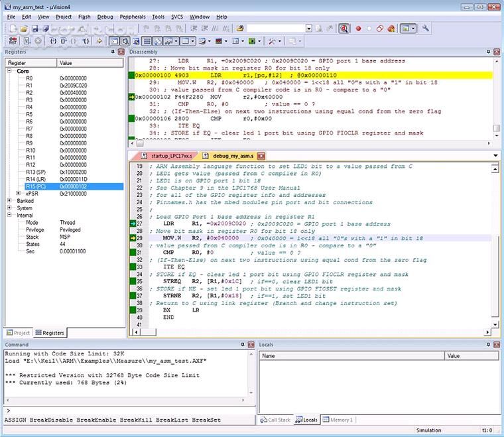This screenshot has width=504, height=437.
Task: Click the Kill All Breakpoints icon
Action: pyautogui.click(x=391, y=29)
